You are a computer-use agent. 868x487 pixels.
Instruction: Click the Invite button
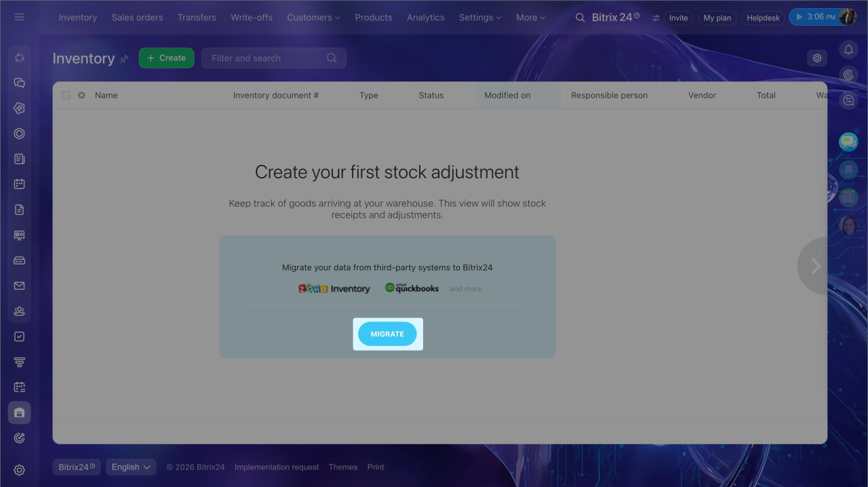678,18
